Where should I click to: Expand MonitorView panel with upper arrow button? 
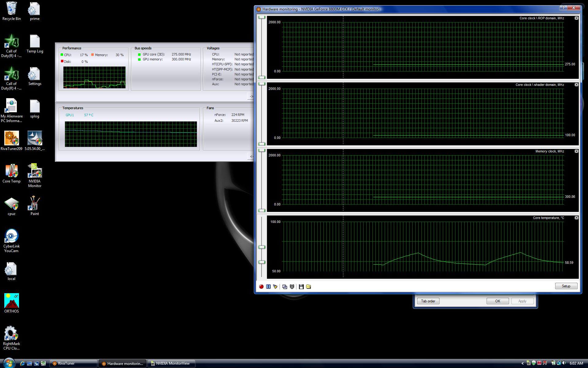point(251,96)
